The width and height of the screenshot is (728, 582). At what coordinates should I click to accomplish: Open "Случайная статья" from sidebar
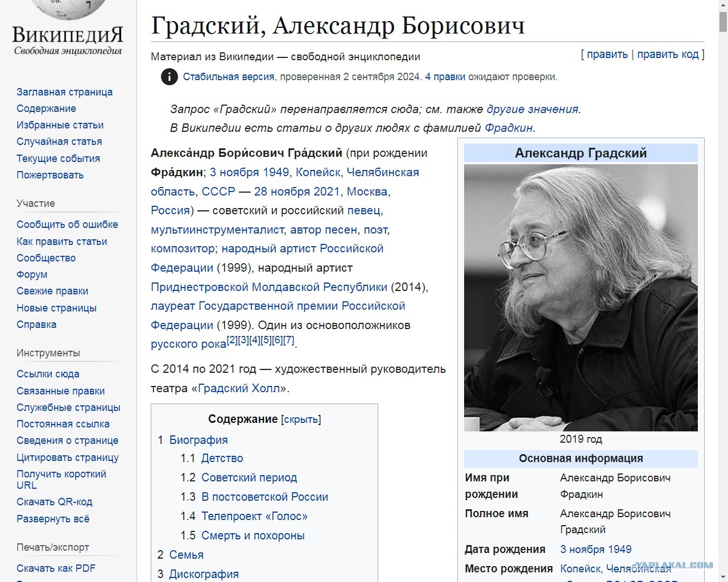59,142
